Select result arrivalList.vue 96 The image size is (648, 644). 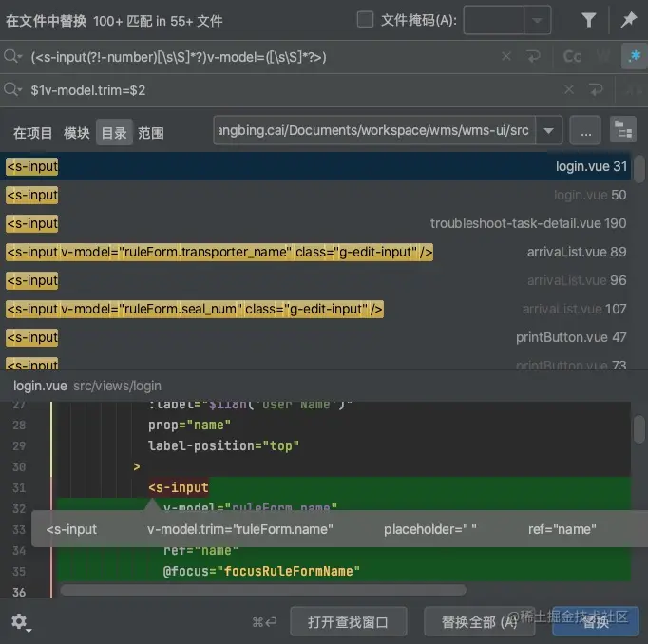pos(315,280)
